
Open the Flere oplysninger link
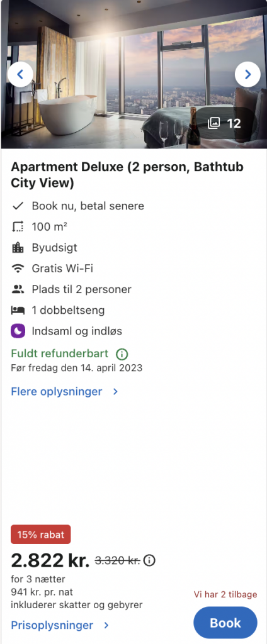(57, 391)
